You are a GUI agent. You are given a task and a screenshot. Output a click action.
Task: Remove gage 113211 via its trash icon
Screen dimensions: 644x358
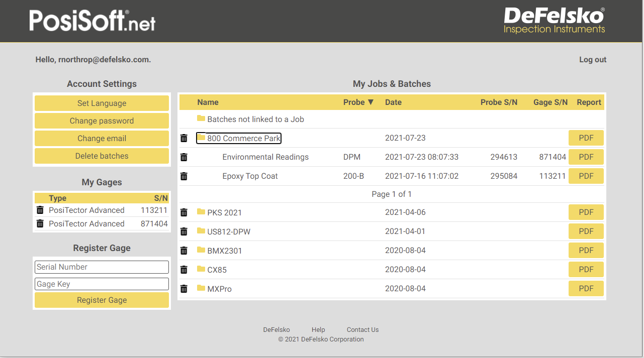pos(40,210)
